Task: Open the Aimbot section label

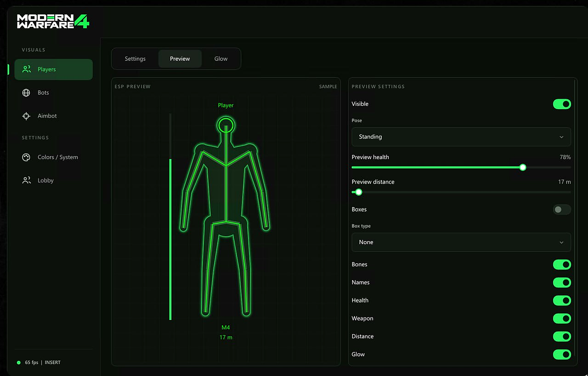Action: (47, 116)
